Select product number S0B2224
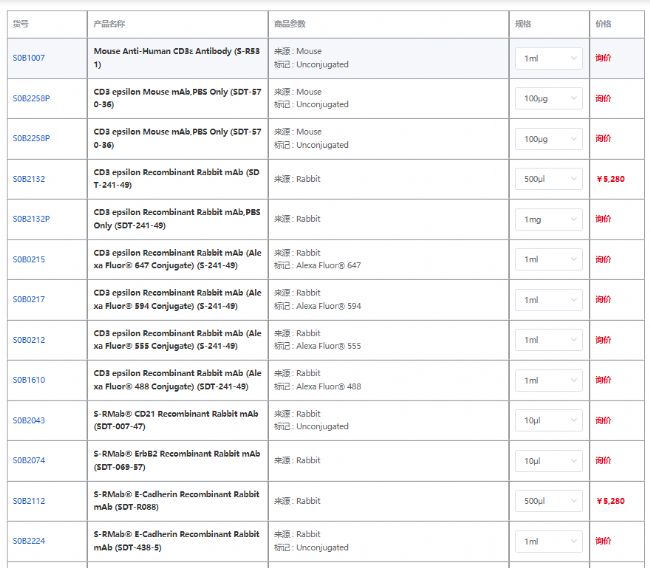The image size is (650, 568). tap(28, 541)
